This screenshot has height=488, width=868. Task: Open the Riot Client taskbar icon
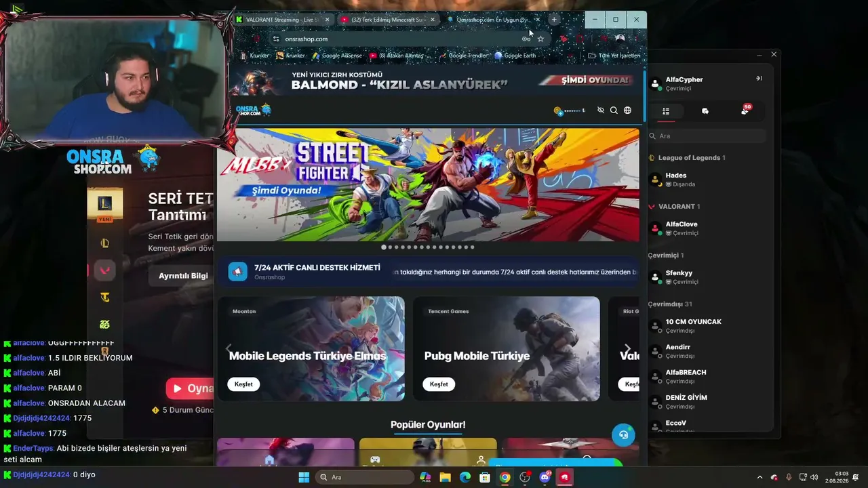click(565, 477)
